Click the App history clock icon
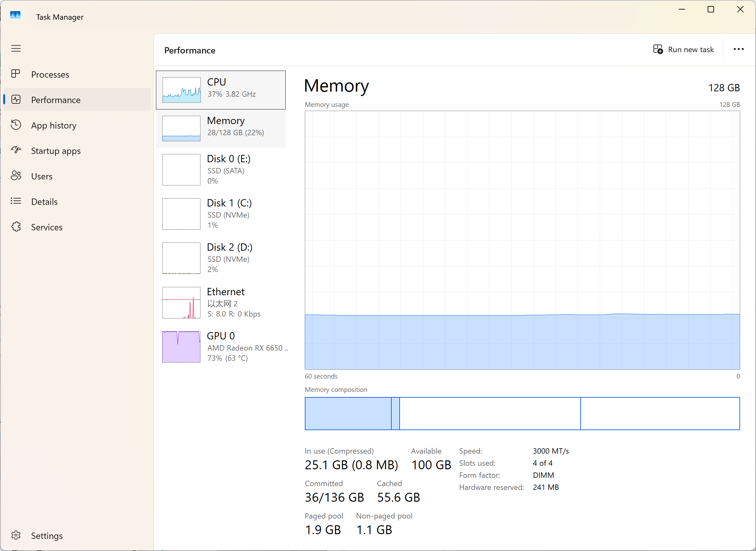 click(16, 125)
